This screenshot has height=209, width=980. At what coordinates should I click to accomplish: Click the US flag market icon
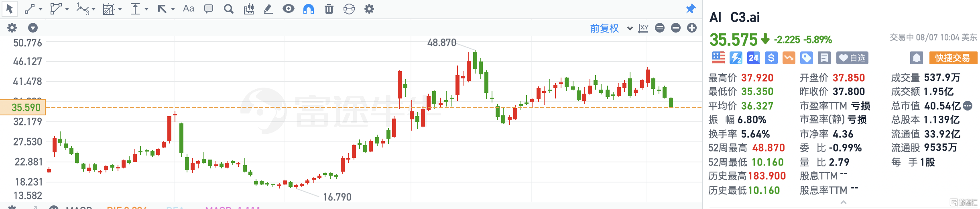[718, 58]
